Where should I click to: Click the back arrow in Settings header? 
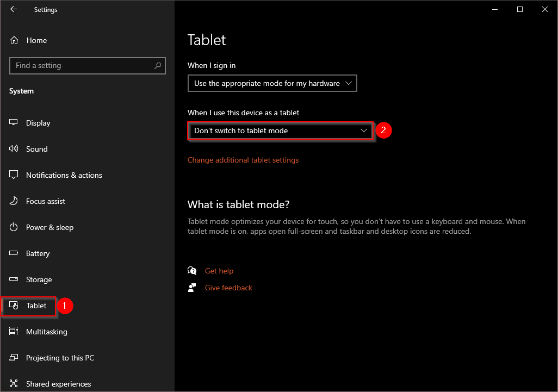(x=14, y=9)
